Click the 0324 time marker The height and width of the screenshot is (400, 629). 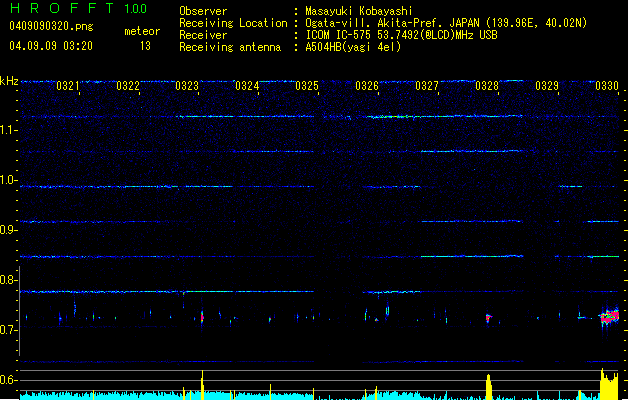click(247, 86)
